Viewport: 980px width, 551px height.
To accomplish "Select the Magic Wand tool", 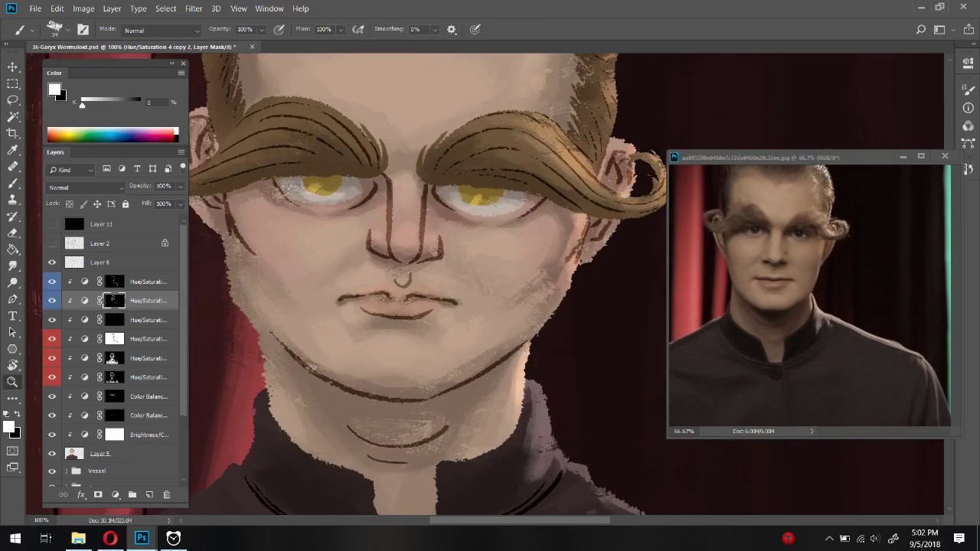I will [13, 117].
